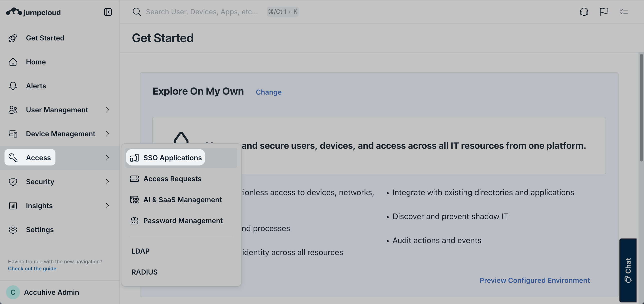
Task: Select Password Management entry
Action: pyautogui.click(x=181, y=221)
